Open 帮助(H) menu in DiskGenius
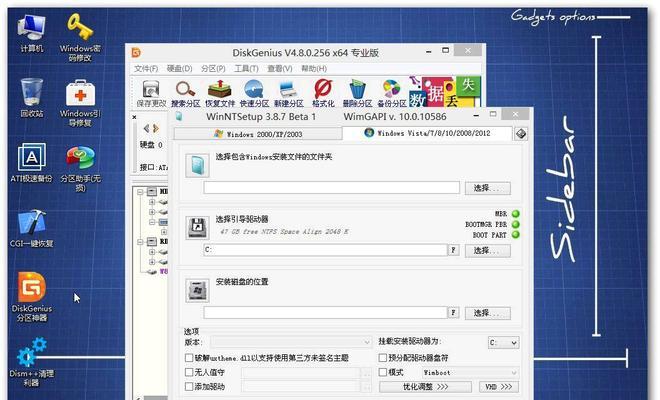 point(314,69)
